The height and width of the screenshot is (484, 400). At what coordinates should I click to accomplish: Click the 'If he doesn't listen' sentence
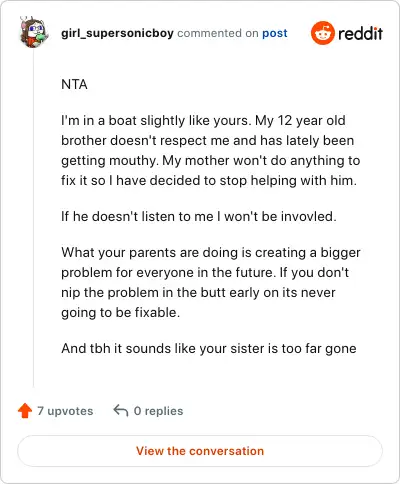point(199,216)
